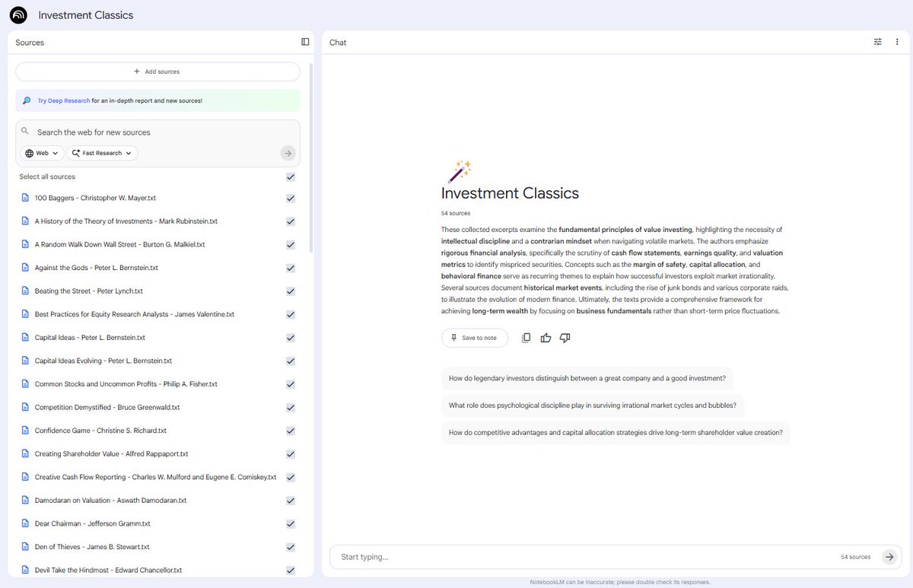The image size is (913, 588).
Task: Open Confidence Game - Christine S. Richard.txt
Action: tap(100, 431)
